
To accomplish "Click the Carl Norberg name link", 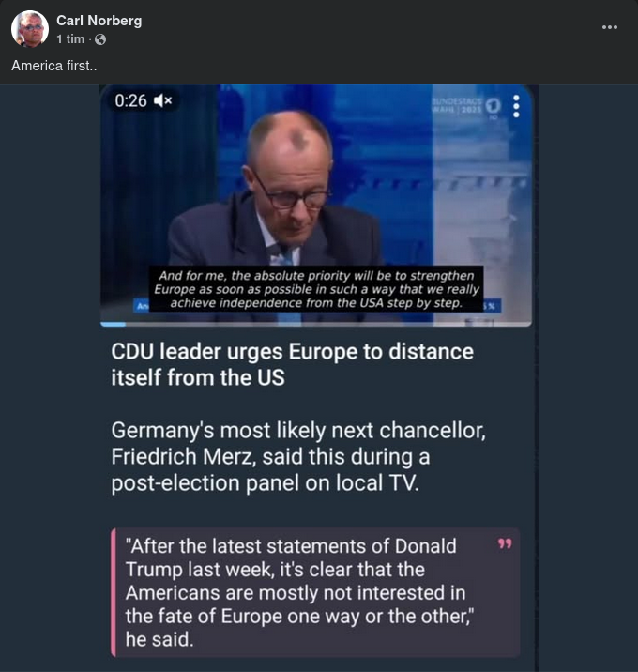I will tap(99, 21).
